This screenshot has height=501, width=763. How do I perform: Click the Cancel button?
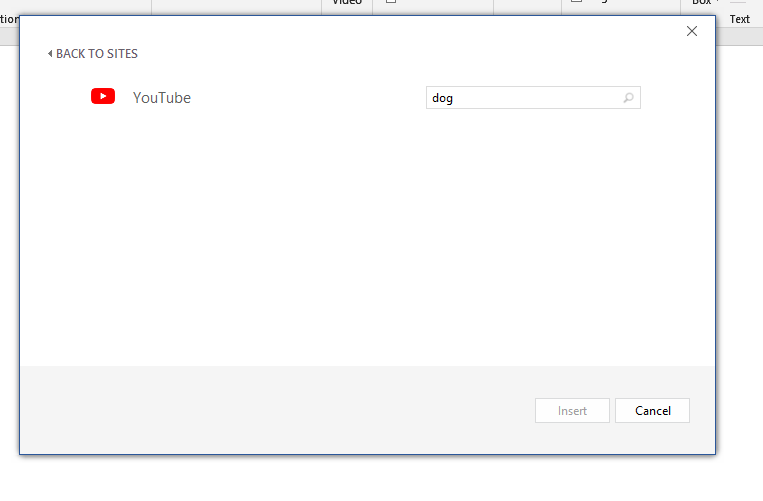652,411
